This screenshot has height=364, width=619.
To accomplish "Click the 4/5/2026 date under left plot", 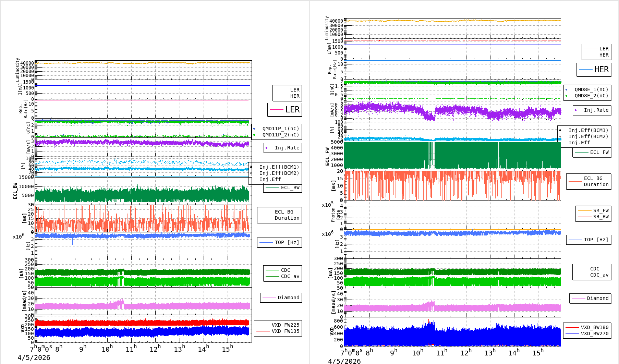I will pos(34,357).
